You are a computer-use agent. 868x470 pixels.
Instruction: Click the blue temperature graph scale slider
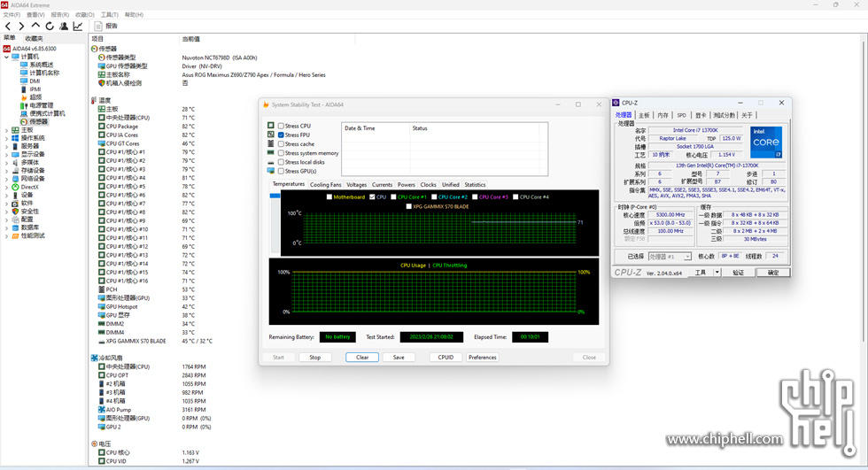click(275, 196)
